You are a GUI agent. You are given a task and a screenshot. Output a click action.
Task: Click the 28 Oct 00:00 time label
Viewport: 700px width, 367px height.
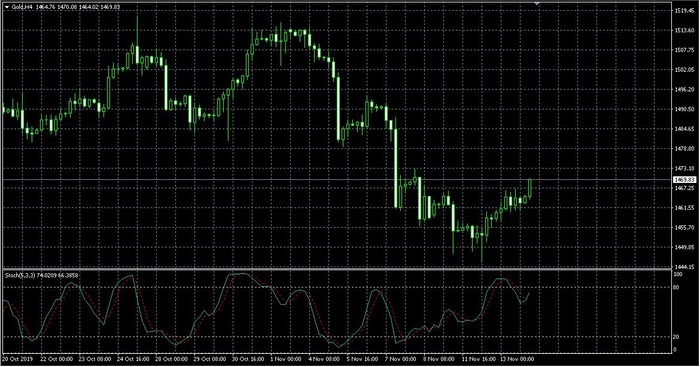click(172, 359)
